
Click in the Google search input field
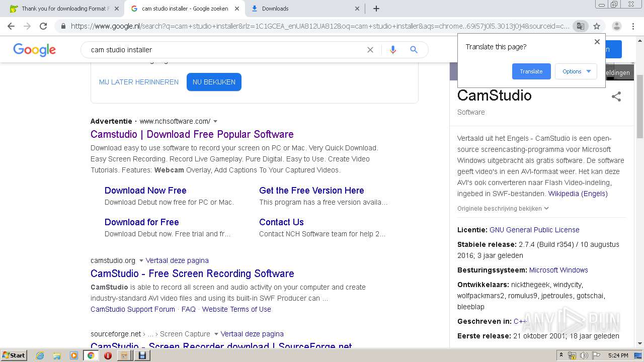[226, 50]
